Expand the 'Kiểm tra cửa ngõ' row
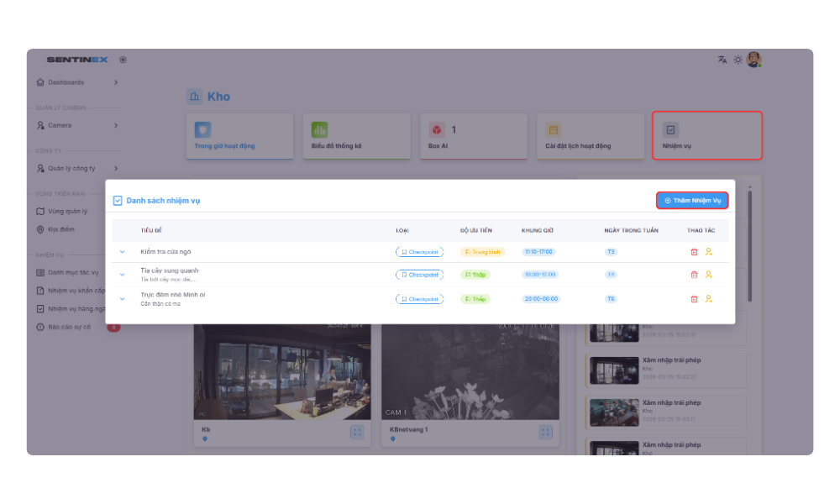The image size is (840, 504). coord(122,252)
